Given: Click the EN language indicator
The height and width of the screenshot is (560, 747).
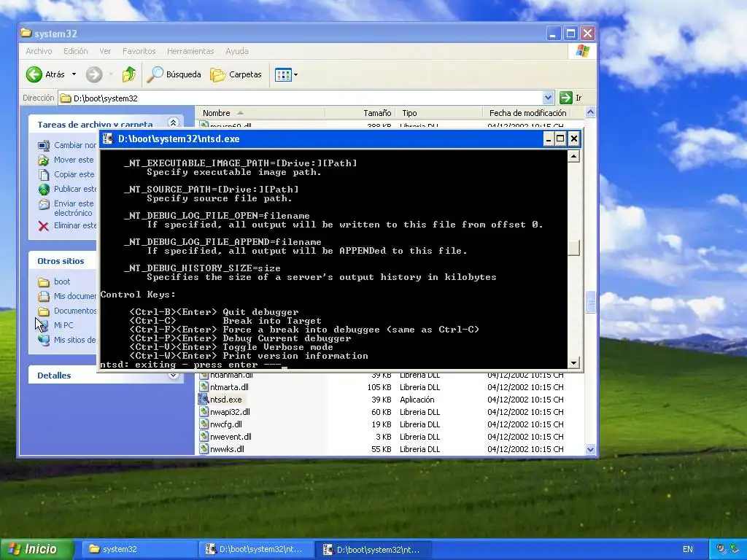Looking at the screenshot, I should click(687, 549).
